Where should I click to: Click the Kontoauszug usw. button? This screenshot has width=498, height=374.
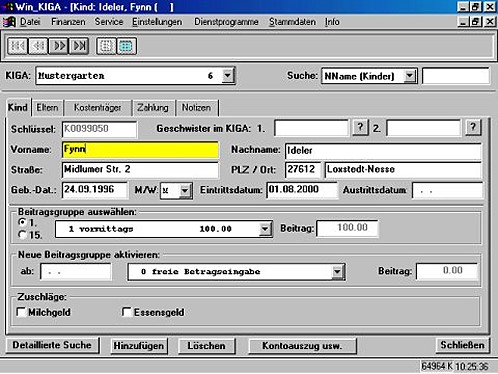(302, 346)
